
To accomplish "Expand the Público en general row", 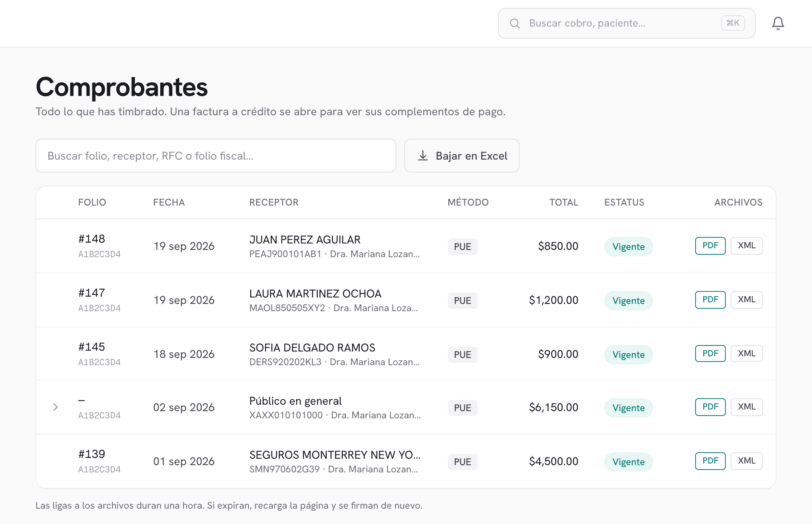I will (x=56, y=407).
